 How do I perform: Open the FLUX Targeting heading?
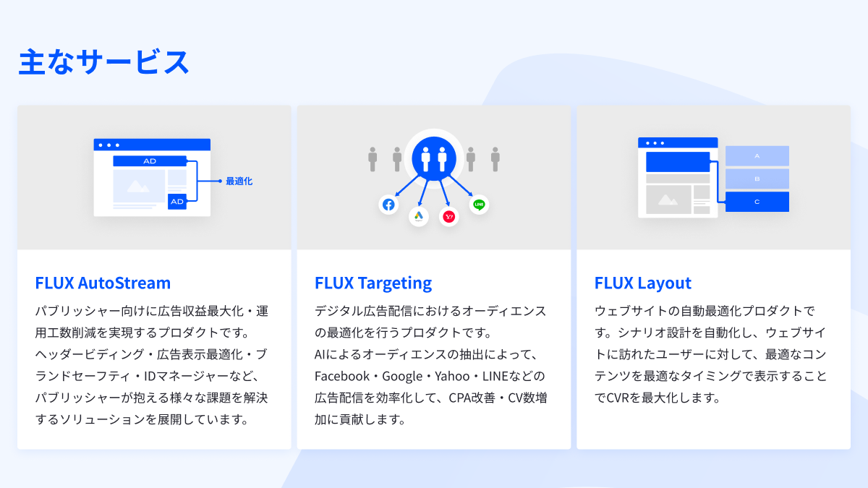[x=373, y=283]
